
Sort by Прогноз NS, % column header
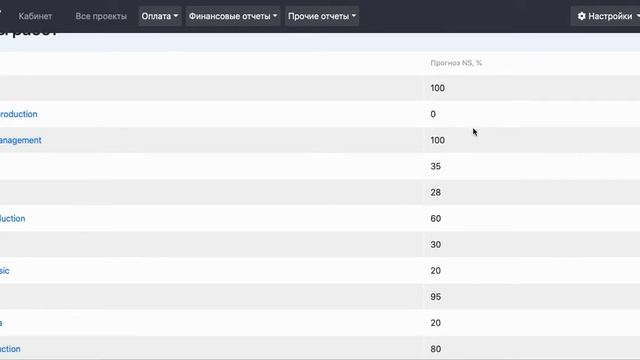(x=456, y=63)
